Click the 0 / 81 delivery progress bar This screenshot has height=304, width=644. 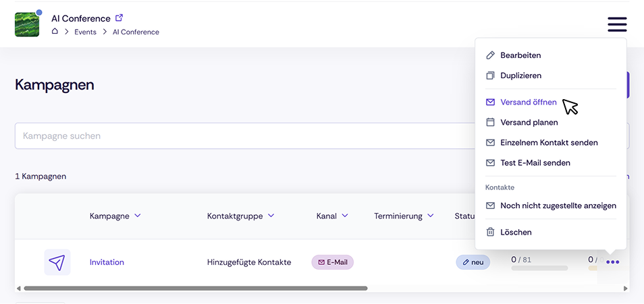[x=539, y=268]
